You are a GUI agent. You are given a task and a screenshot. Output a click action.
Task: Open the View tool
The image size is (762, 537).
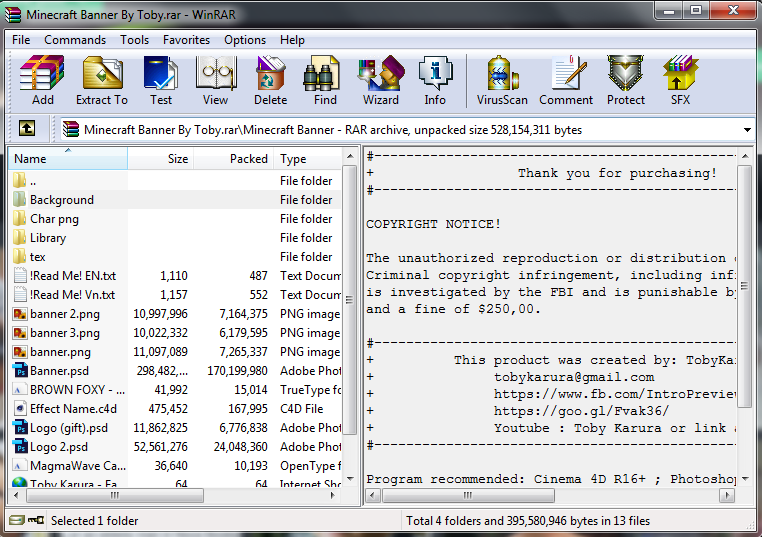coord(215,80)
